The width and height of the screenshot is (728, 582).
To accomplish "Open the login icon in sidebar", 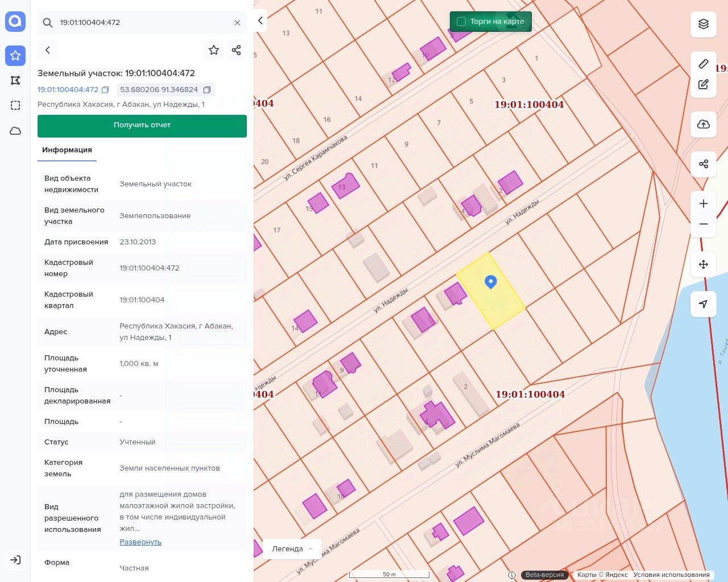I will (x=15, y=560).
